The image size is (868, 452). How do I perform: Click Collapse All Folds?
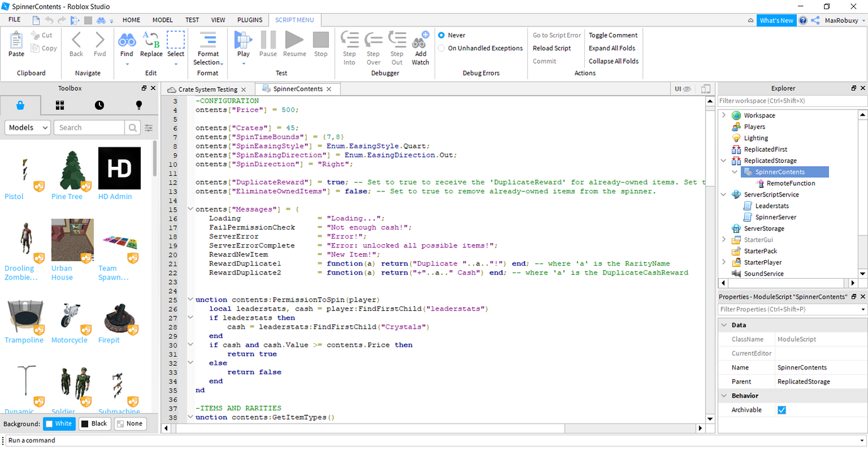(x=614, y=61)
